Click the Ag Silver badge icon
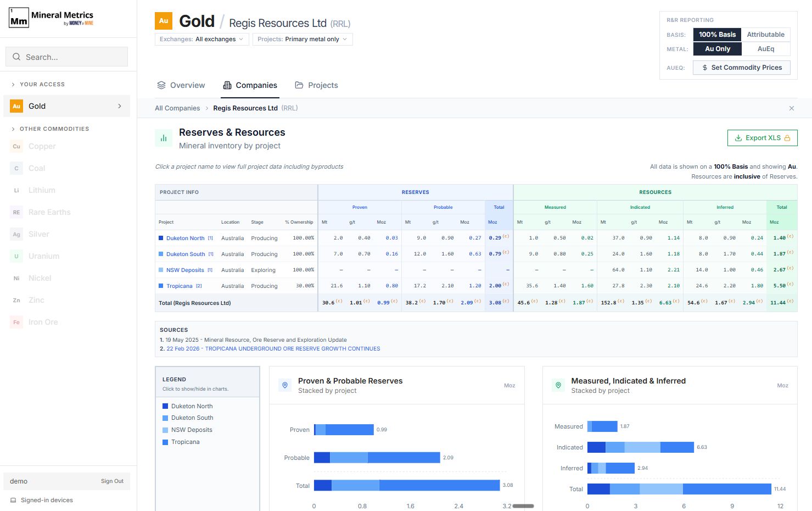 [16, 234]
